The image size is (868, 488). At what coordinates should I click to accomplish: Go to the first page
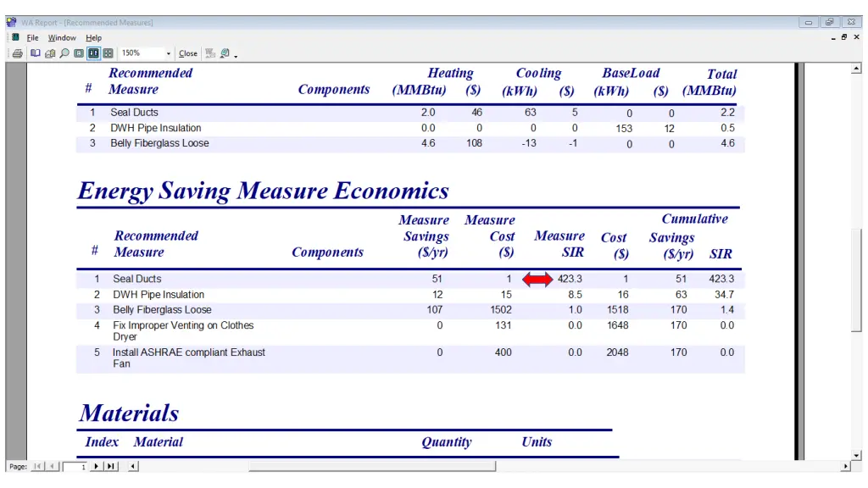[37, 467]
